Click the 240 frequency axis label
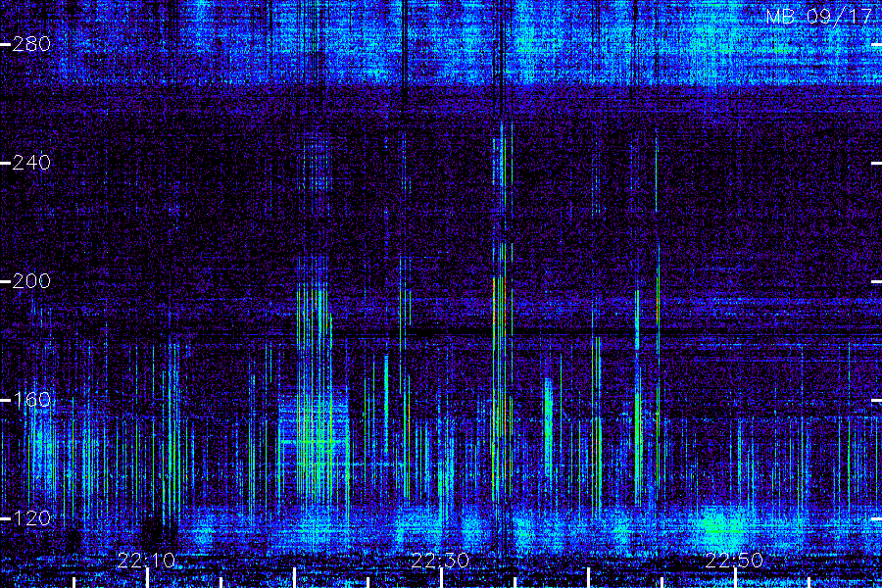Image resolution: width=882 pixels, height=588 pixels. click(x=31, y=163)
